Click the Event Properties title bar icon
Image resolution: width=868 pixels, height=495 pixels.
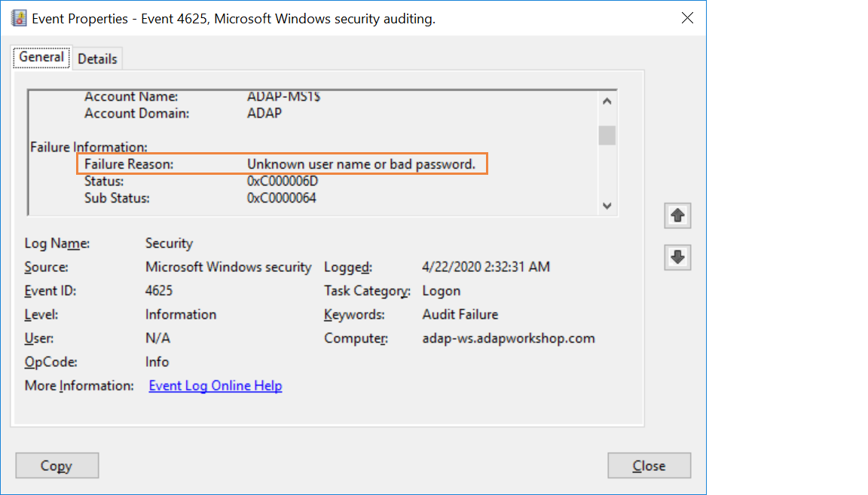[20, 19]
